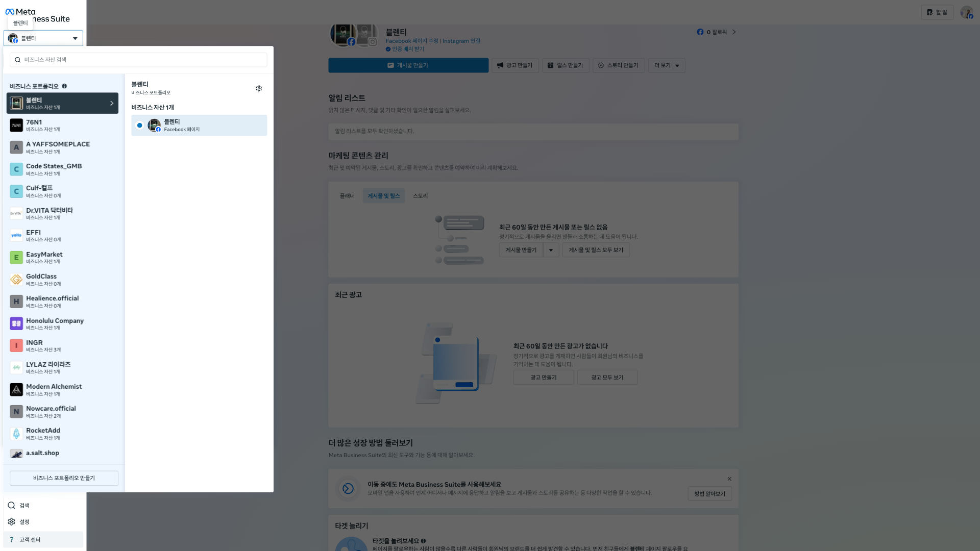Click the 블렌티 asset thumbnail with Facebook badge
Screen dimensions: 980x551
[154, 126]
